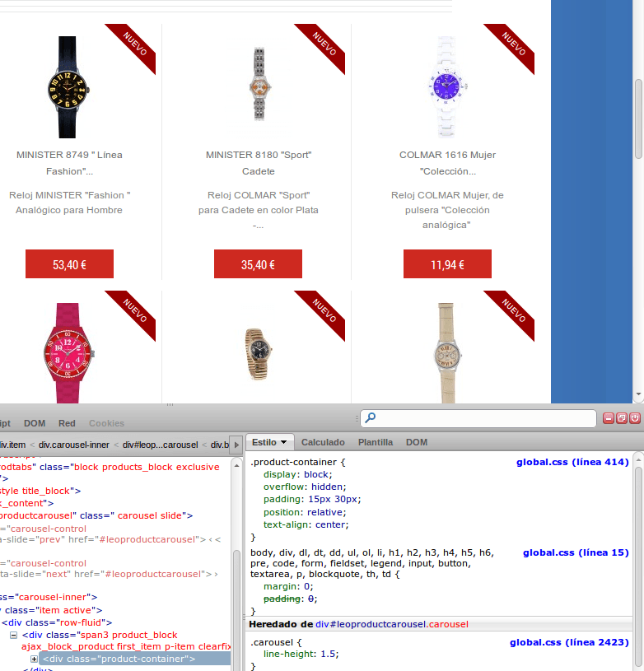644x671 pixels.
Task: Deactivate Firebug with the power button
Action: 635,418
